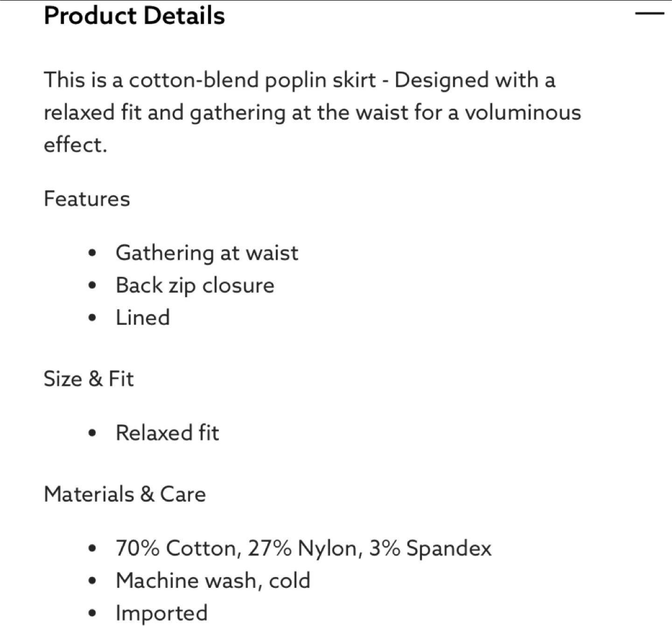Click the Features subheading
The height and width of the screenshot is (626, 672).
(x=87, y=199)
